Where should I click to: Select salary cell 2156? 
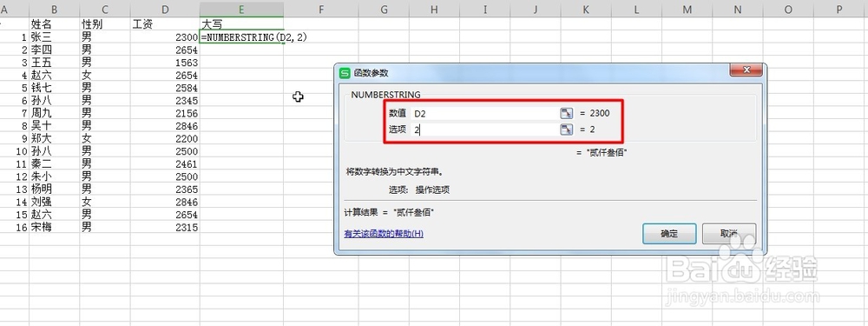click(x=166, y=113)
